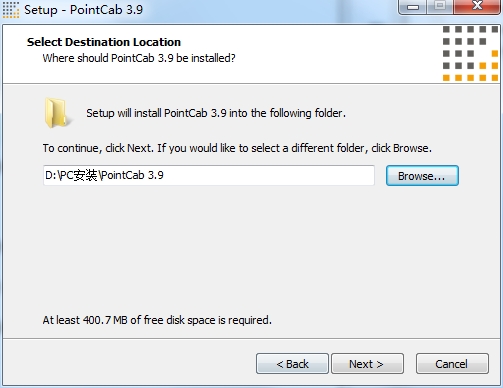Click the 'PointCab 3.9' text inside path field
This screenshot has width=503, height=388.
132,175
